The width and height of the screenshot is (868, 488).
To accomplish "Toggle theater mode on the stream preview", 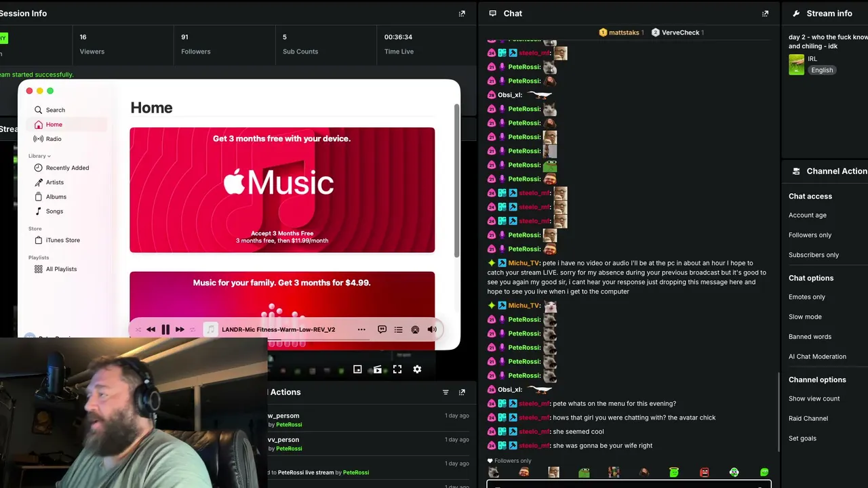I will 378,369.
